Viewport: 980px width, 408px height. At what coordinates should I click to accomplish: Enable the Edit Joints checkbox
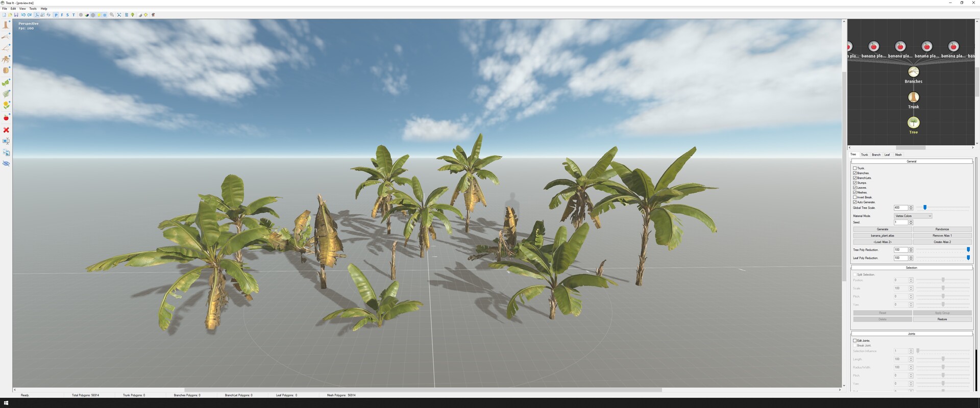point(855,341)
